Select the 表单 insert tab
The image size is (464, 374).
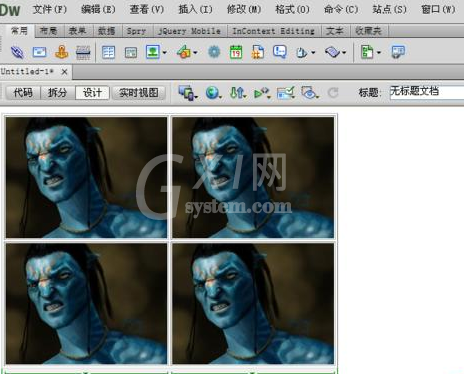(x=78, y=31)
